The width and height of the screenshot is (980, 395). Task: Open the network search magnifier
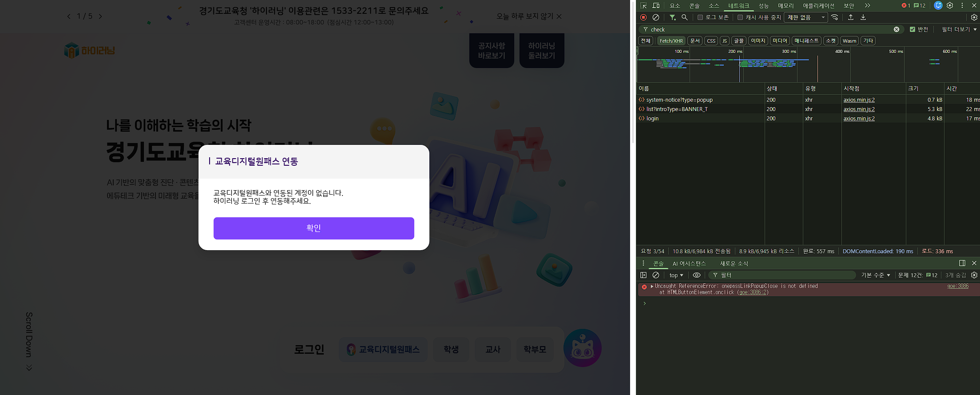685,17
